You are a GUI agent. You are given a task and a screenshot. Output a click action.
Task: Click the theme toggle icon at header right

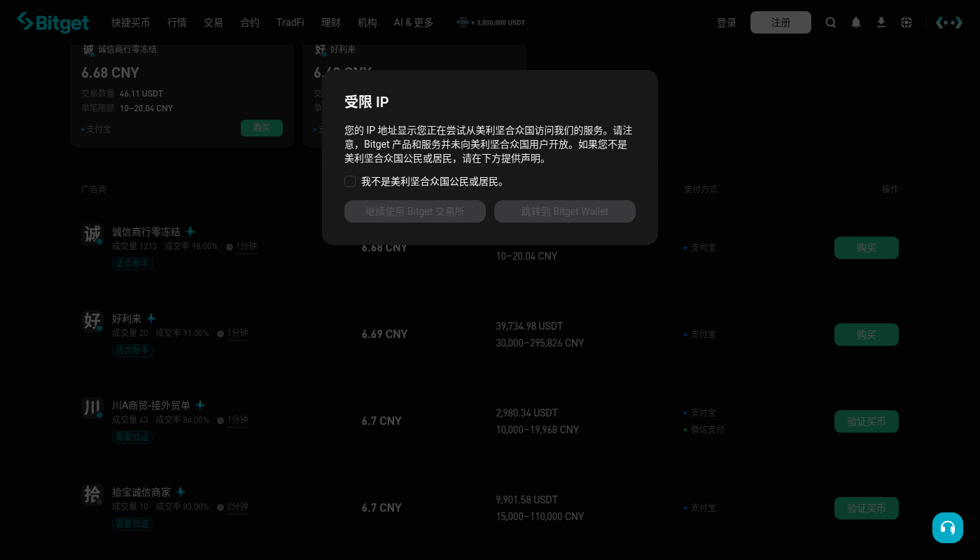(x=949, y=22)
